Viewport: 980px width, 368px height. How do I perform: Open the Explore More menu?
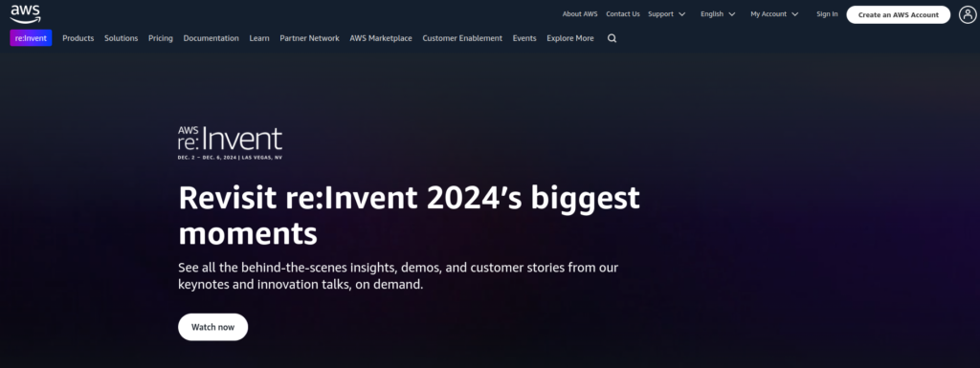coord(570,38)
